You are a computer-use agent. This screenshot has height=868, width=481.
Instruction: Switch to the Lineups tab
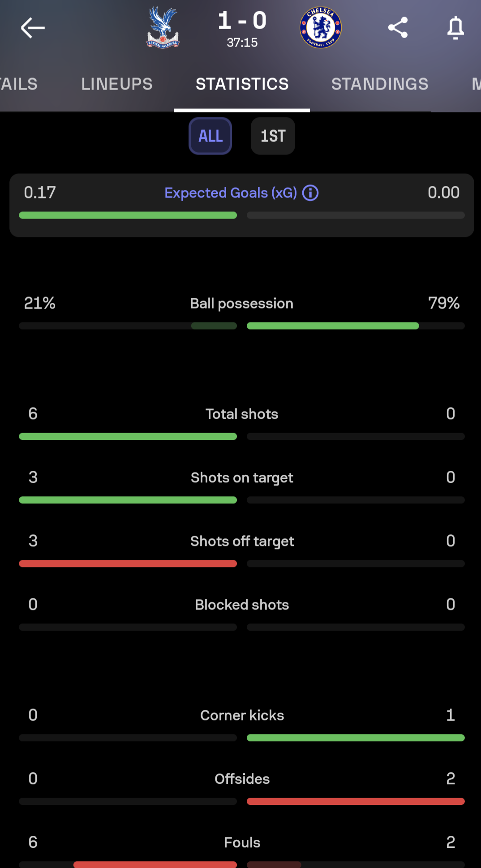coord(117,84)
